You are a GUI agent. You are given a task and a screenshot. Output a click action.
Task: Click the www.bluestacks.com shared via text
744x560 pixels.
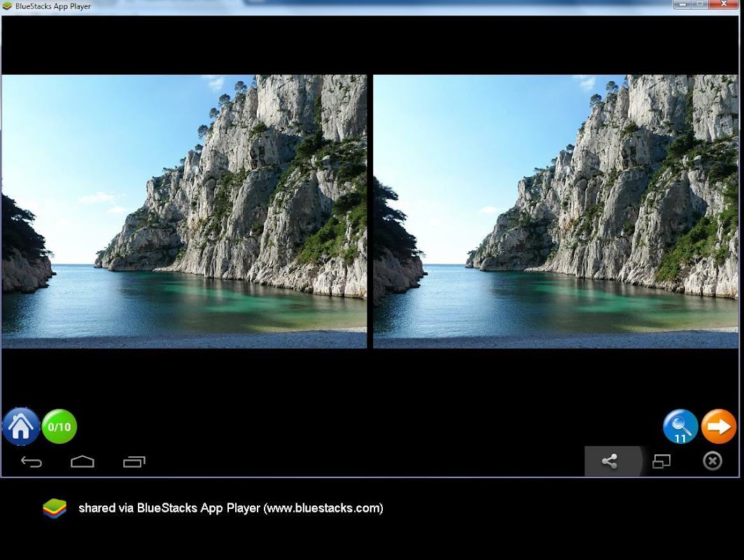click(231, 508)
